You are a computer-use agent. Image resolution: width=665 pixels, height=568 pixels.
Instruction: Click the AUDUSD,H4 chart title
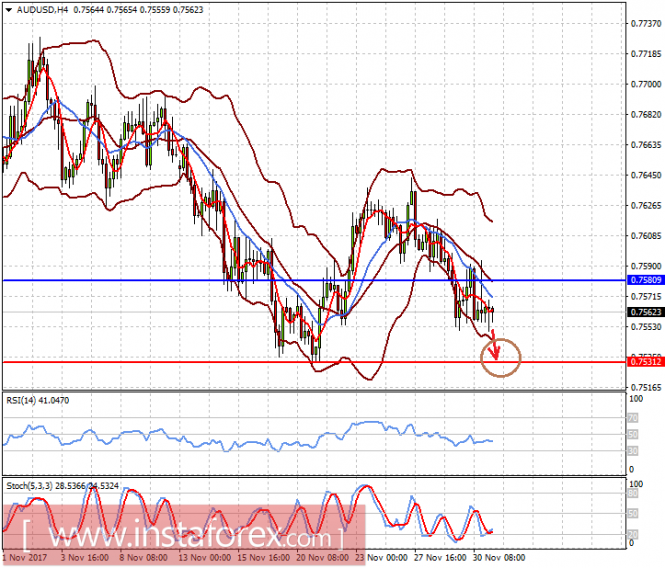point(30,9)
